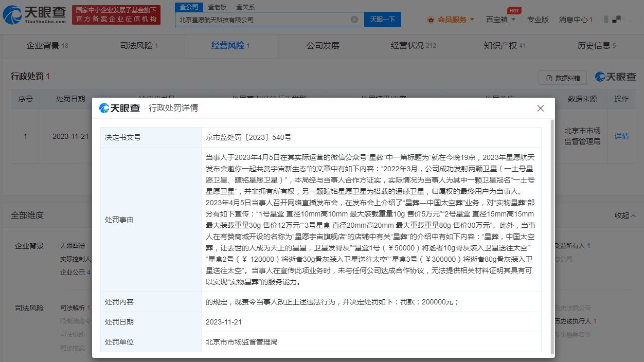Click the 全部维度 heading

point(27,215)
